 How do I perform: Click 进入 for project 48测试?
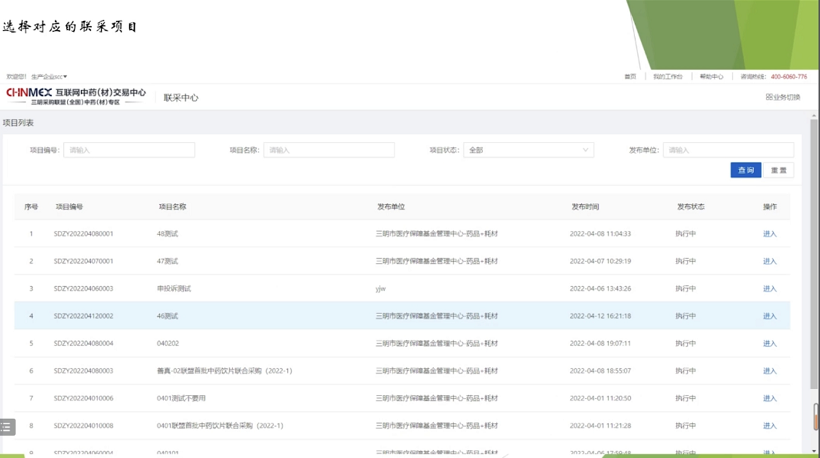click(769, 234)
